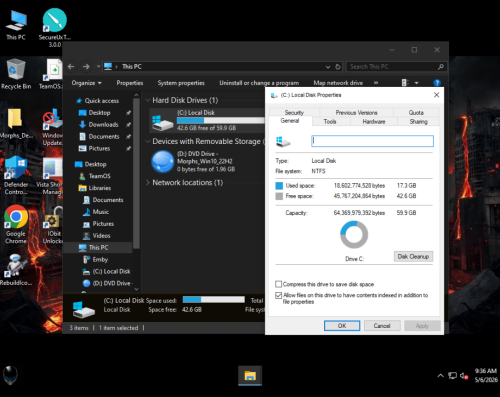Expand Network locations group
The width and height of the screenshot is (500, 397).
[148, 183]
